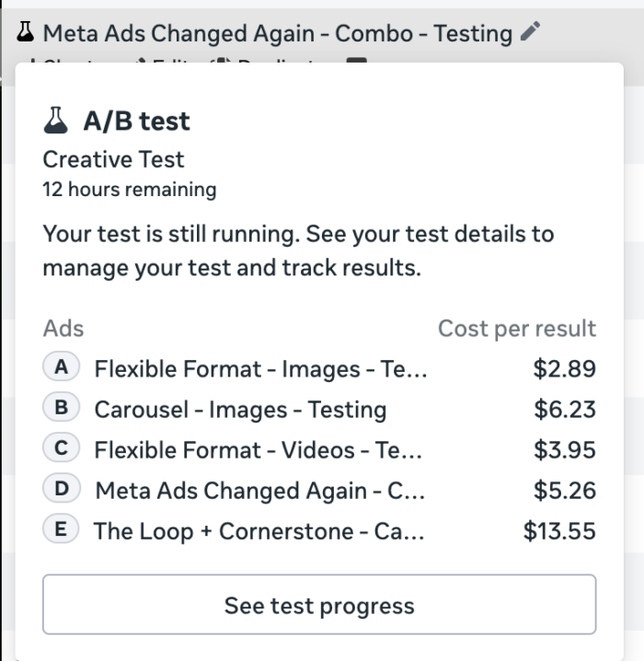This screenshot has width=644, height=661.
Task: Select the circled C badge
Action: pyautogui.click(x=61, y=449)
